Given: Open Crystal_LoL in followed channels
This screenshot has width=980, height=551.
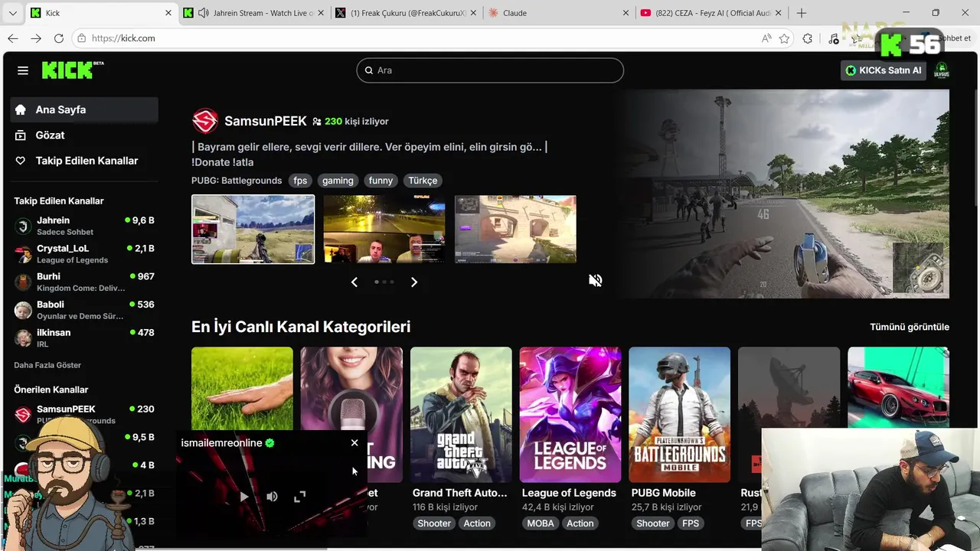Looking at the screenshot, I should [x=84, y=254].
